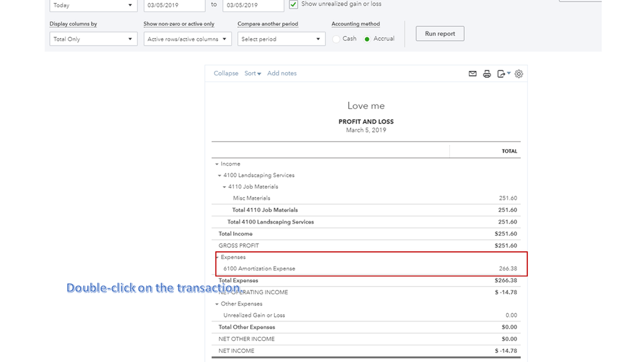This screenshot has height=362, width=644.
Task: Click the print report icon
Action: [x=487, y=74]
